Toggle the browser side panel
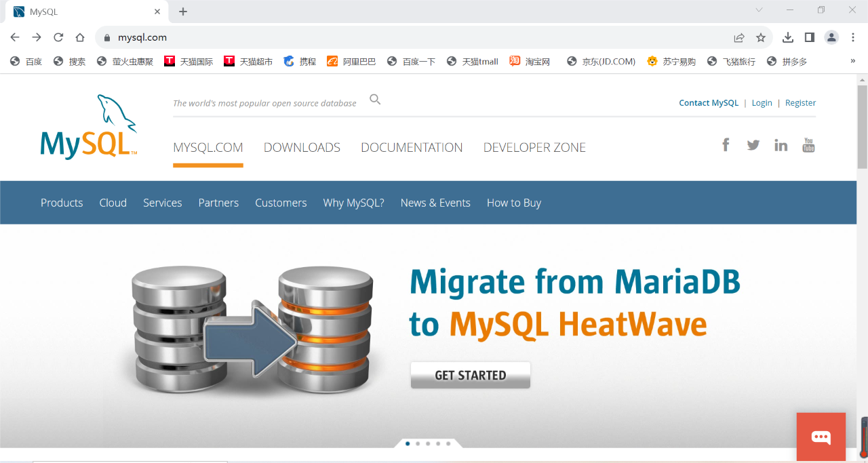The image size is (868, 463). [x=810, y=37]
